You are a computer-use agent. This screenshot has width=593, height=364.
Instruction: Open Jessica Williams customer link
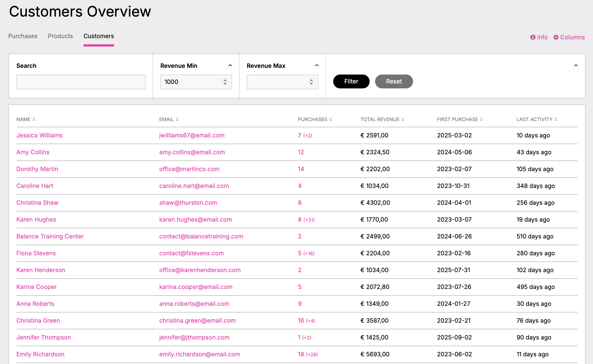click(39, 135)
